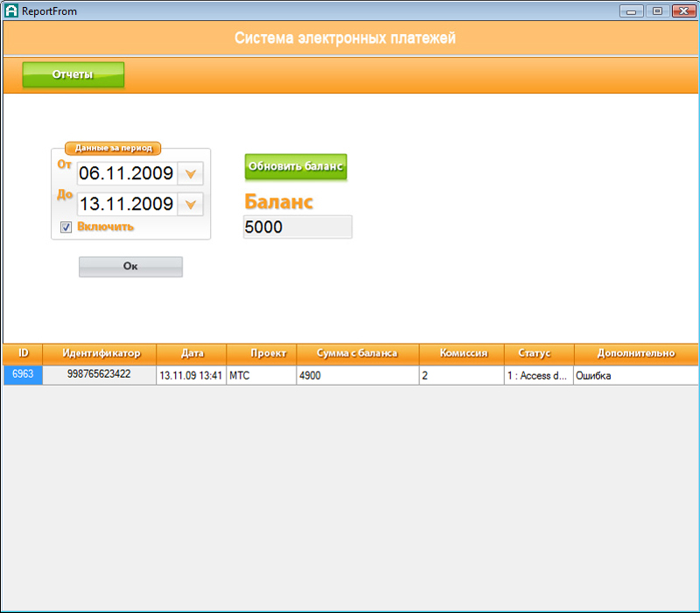Click the От date field 06.11.2009
The height and width of the screenshot is (613, 700).
[126, 173]
